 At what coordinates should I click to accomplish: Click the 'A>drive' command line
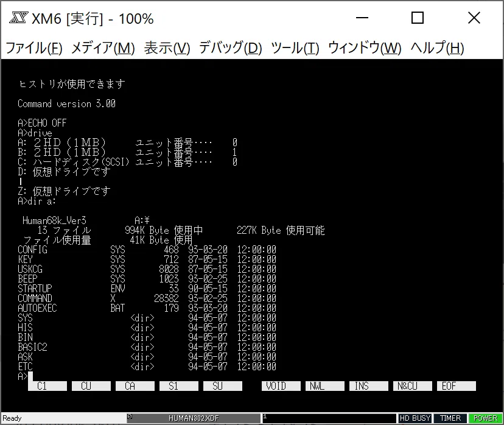click(35, 133)
